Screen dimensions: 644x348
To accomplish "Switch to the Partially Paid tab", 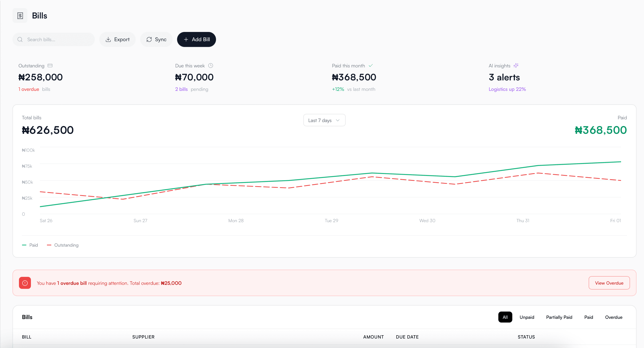I will (559, 317).
